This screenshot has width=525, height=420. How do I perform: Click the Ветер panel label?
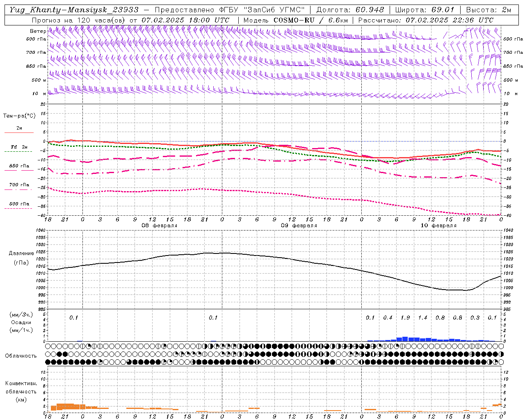38,31
